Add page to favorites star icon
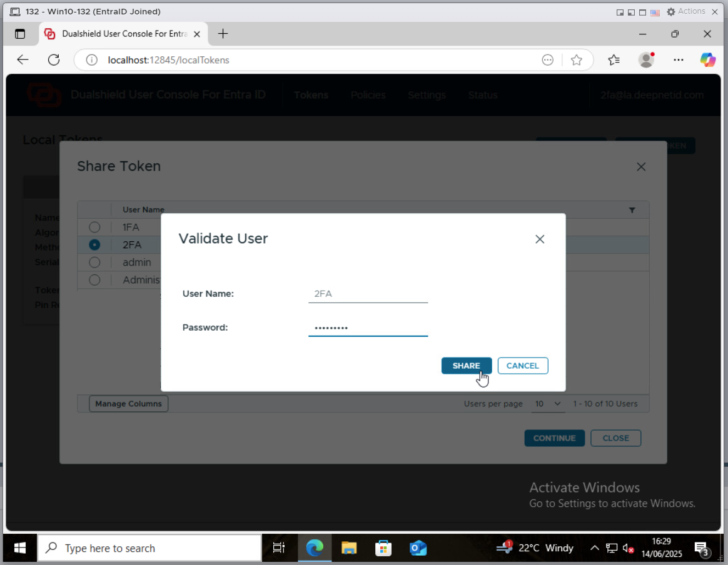728x565 pixels. (577, 60)
